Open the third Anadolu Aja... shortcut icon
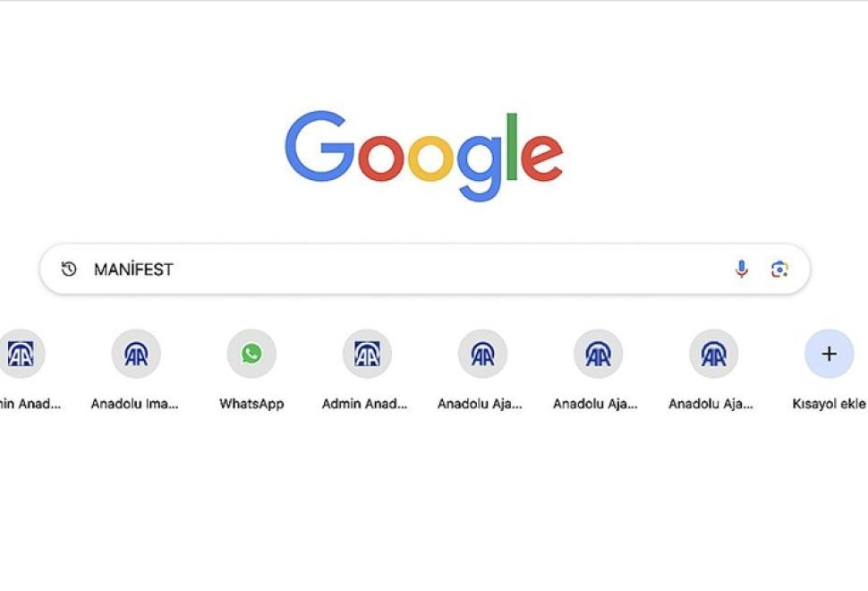The height and width of the screenshot is (591, 868). (x=713, y=354)
